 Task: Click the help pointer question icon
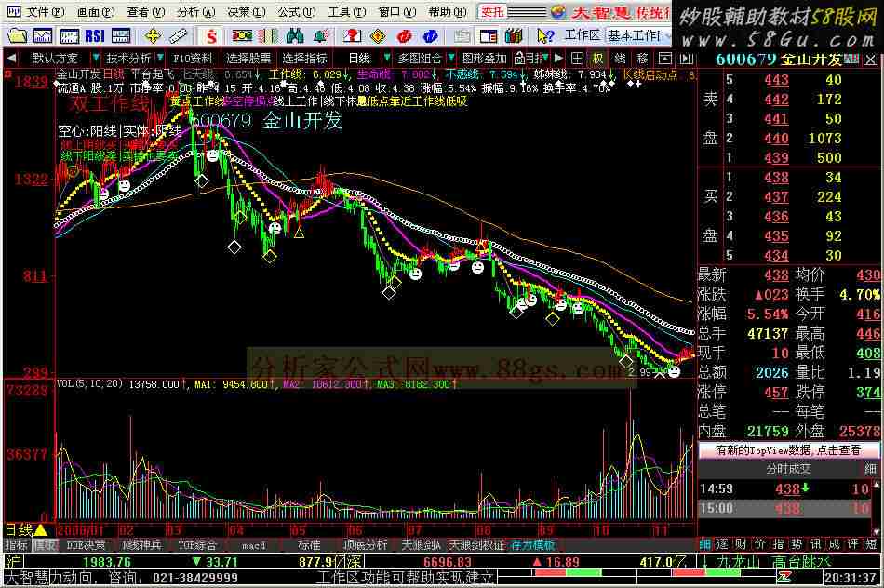pos(544,36)
